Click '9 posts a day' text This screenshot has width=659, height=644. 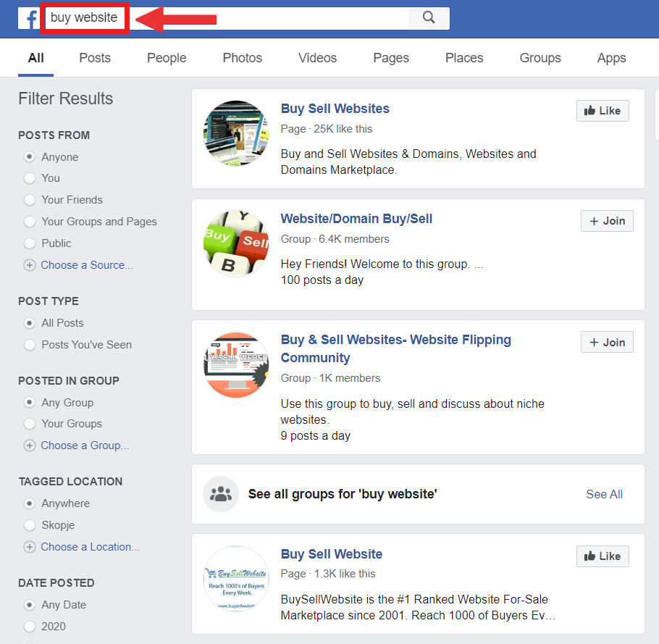coord(315,436)
